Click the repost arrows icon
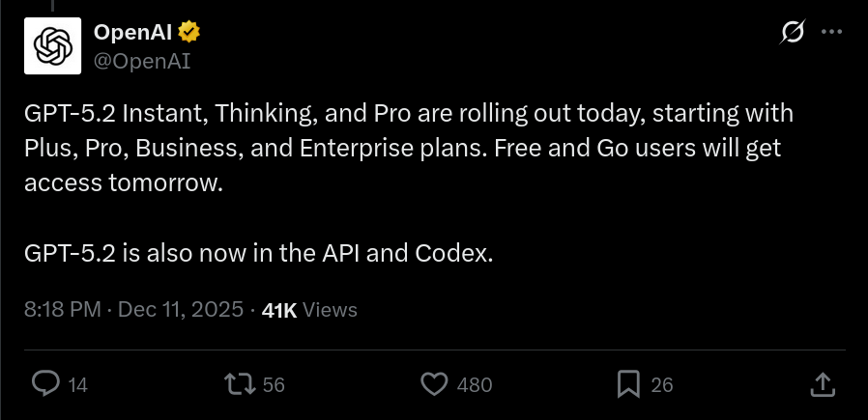The height and width of the screenshot is (420, 868). point(237,384)
